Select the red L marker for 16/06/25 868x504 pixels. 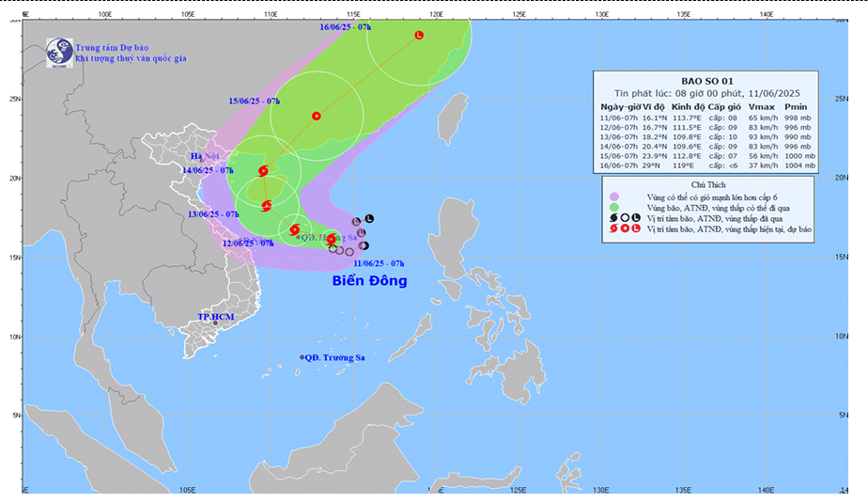tap(419, 36)
